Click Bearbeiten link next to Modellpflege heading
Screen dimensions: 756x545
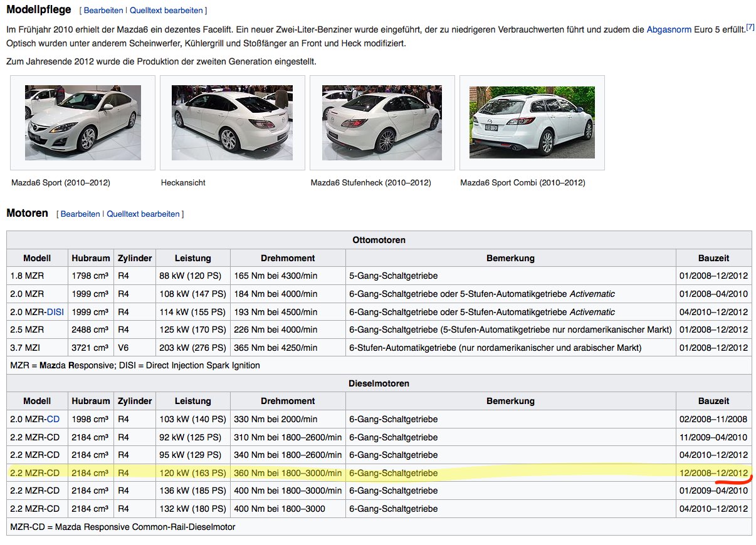(103, 11)
